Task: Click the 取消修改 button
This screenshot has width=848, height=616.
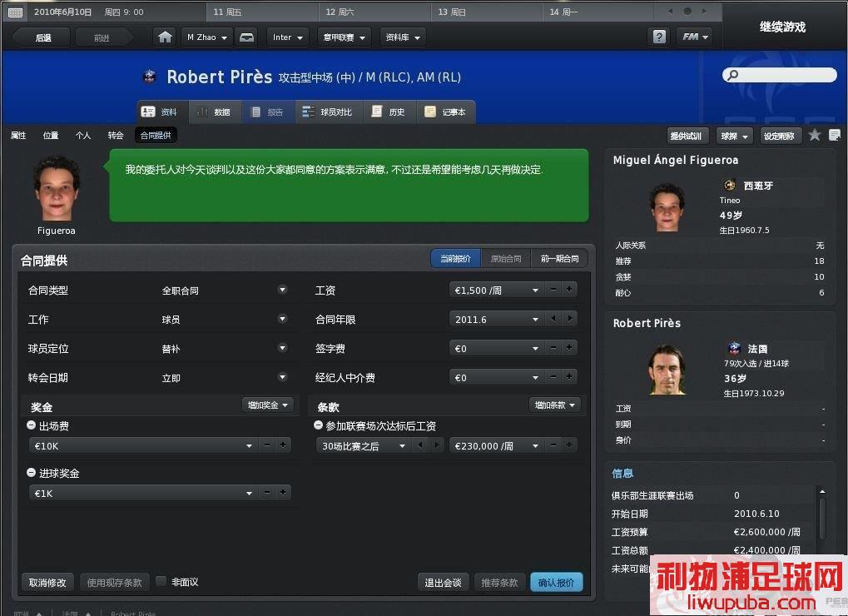Action: click(47, 582)
